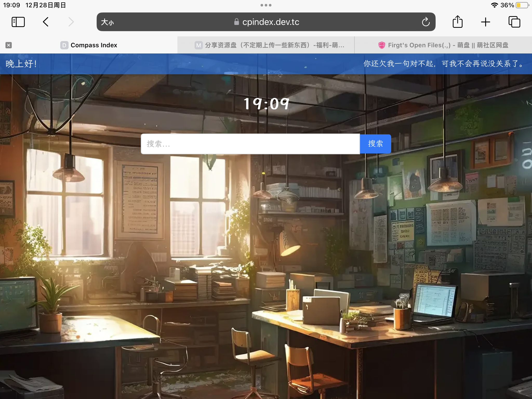This screenshot has height=399, width=532.
Task: Select the Compass Index tab
Action: click(94, 45)
